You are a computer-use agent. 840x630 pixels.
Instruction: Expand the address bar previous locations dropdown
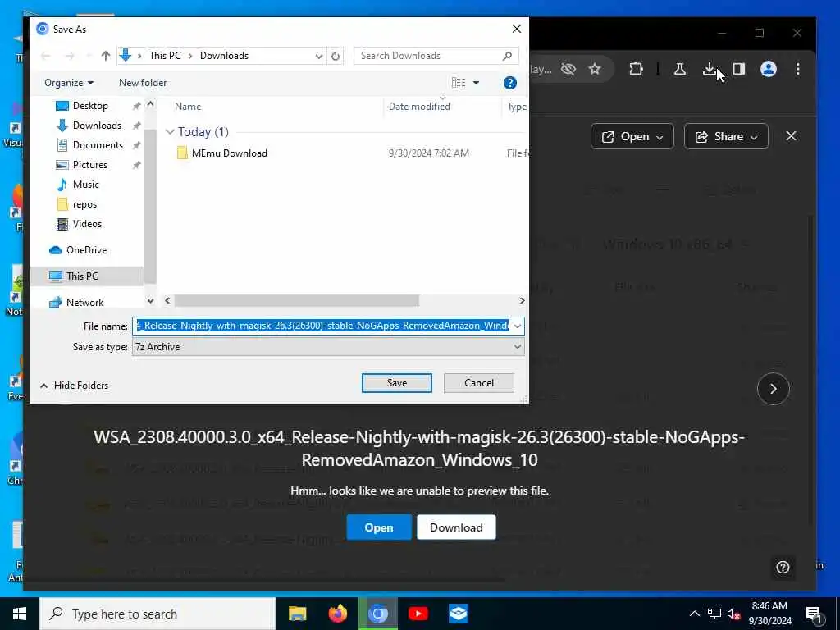coord(319,56)
